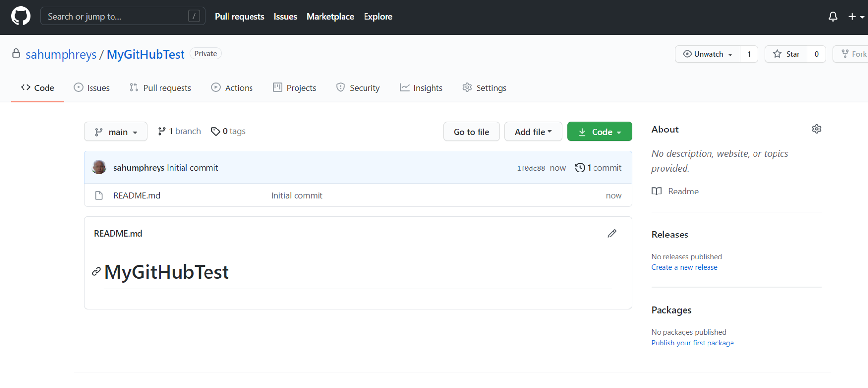Open the Packages heading
Image resolution: width=868 pixels, height=388 pixels.
point(671,310)
